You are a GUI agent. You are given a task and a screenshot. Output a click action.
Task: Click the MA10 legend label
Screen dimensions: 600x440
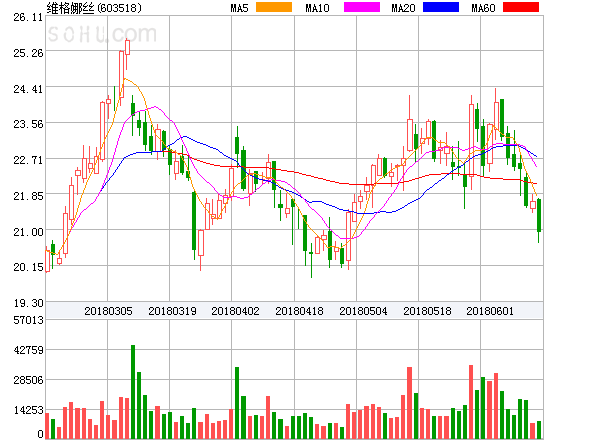pos(318,8)
